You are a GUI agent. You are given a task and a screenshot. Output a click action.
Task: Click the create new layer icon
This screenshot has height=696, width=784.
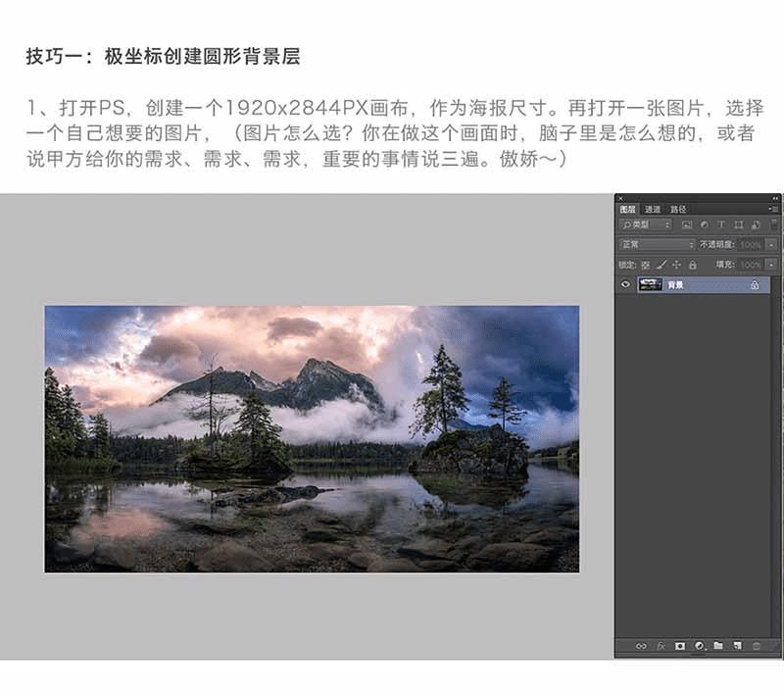coord(737,645)
